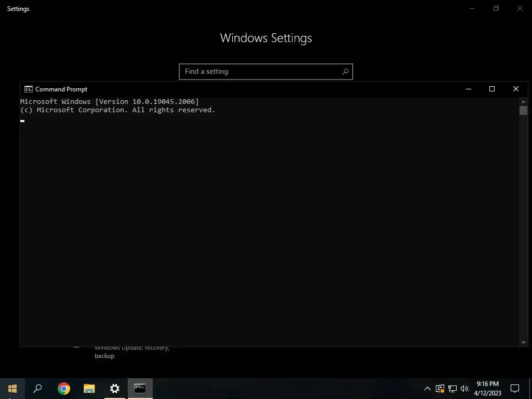Open the clock showing 9:16 PM
532x399 pixels.
pyautogui.click(x=487, y=389)
